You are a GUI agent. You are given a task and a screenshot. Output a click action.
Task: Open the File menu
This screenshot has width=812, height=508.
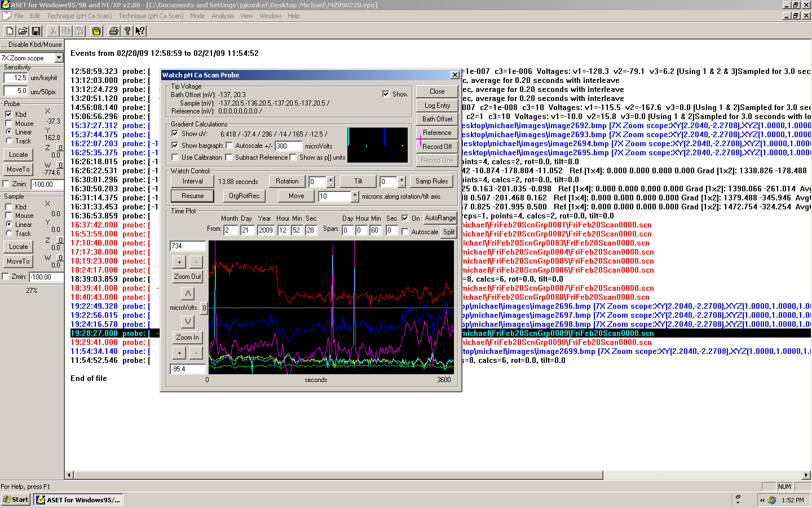[19, 16]
